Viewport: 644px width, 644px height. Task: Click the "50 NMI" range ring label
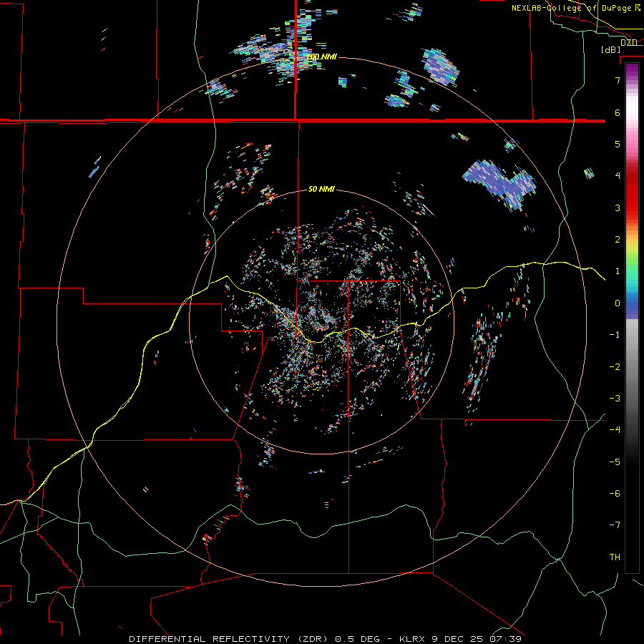(x=321, y=189)
